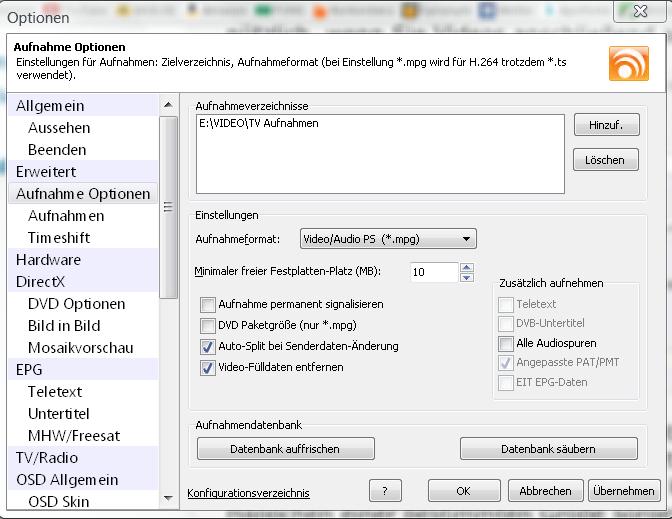Uncheck Auto-Split bei Senderdaten-Änderung

click(x=208, y=346)
